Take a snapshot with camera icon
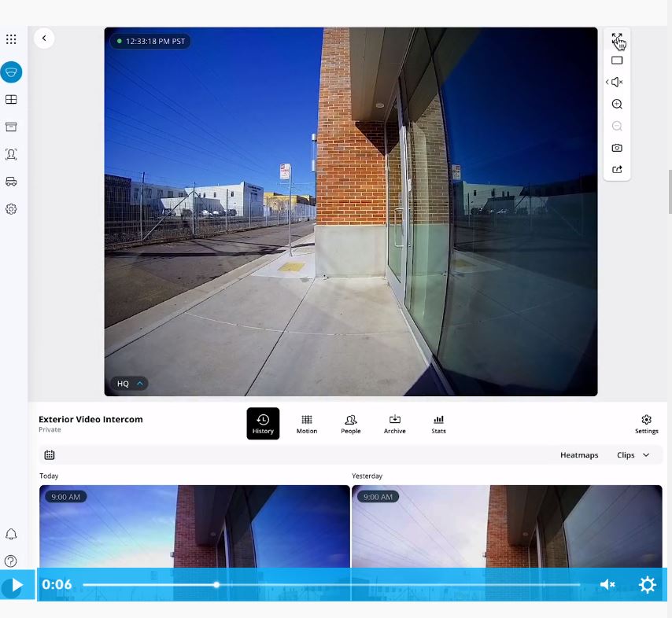 617,148
